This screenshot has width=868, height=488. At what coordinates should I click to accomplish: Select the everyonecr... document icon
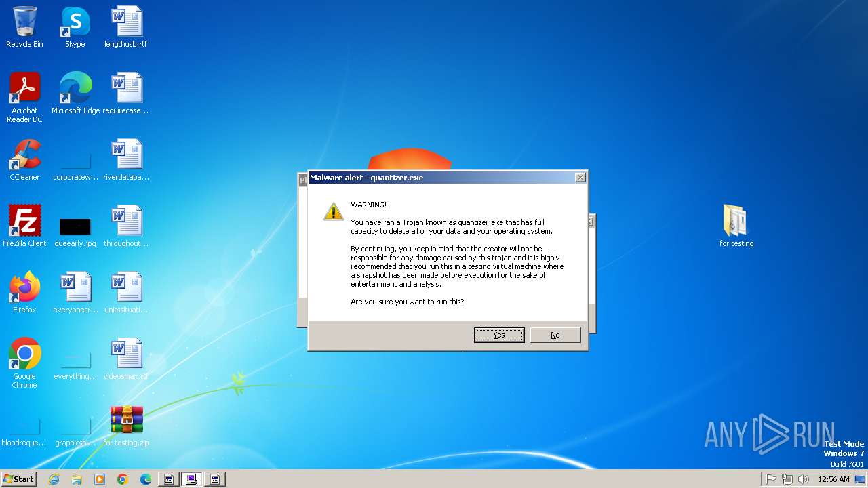[x=75, y=293]
